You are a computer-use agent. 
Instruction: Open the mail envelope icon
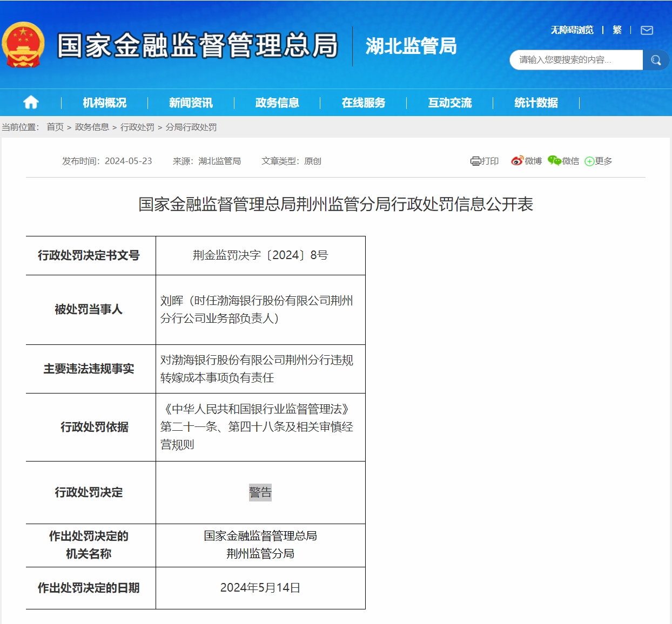coord(647,30)
